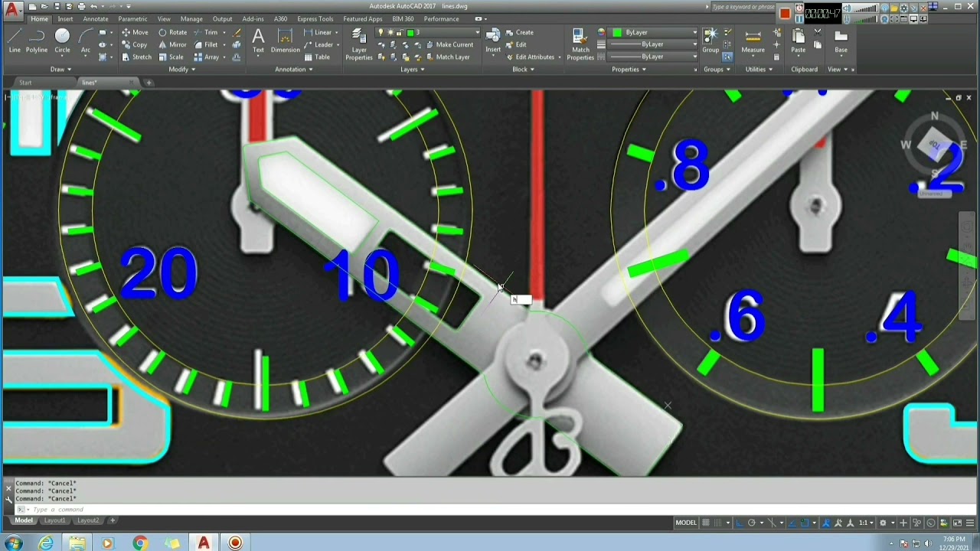Image resolution: width=980 pixels, height=551 pixels.
Task: Click Create block button
Action: 520,32
